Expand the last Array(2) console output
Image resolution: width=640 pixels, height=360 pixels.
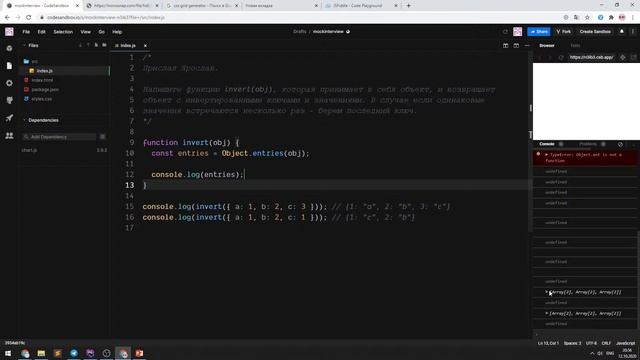(547, 313)
